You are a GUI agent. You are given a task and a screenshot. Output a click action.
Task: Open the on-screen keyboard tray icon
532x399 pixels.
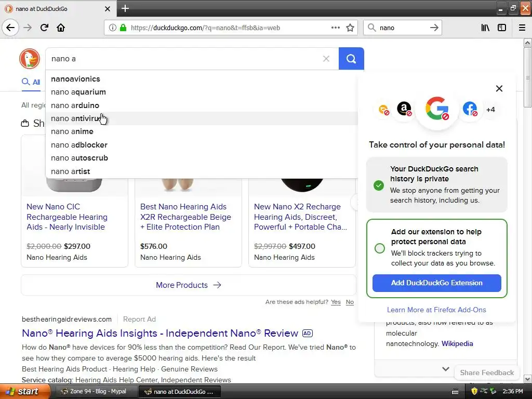click(455, 392)
